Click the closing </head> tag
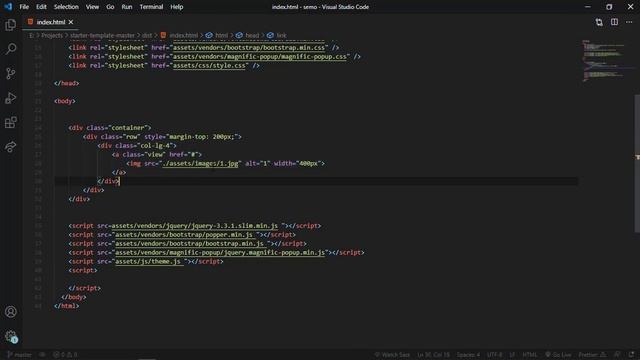Image resolution: width=640 pixels, height=360 pixels. pos(67,83)
